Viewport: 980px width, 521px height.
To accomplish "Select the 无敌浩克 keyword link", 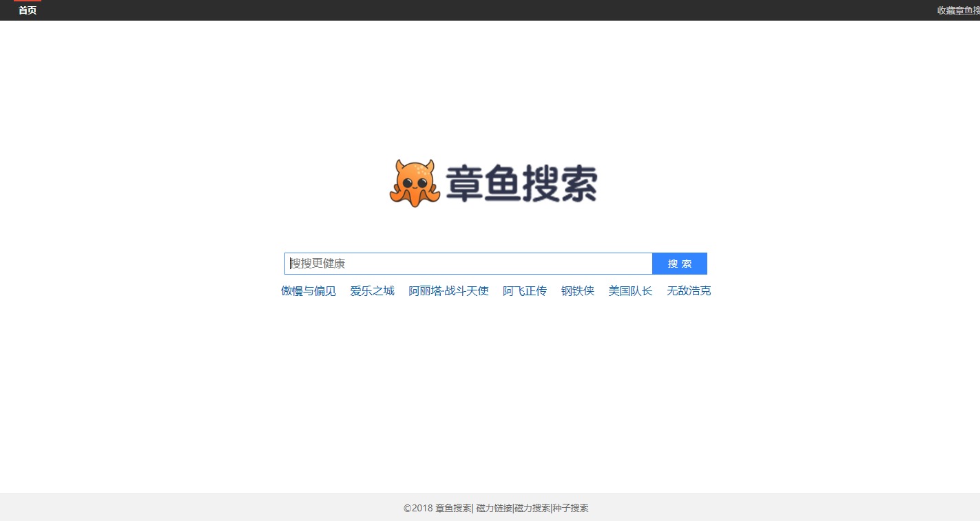I will coord(689,291).
